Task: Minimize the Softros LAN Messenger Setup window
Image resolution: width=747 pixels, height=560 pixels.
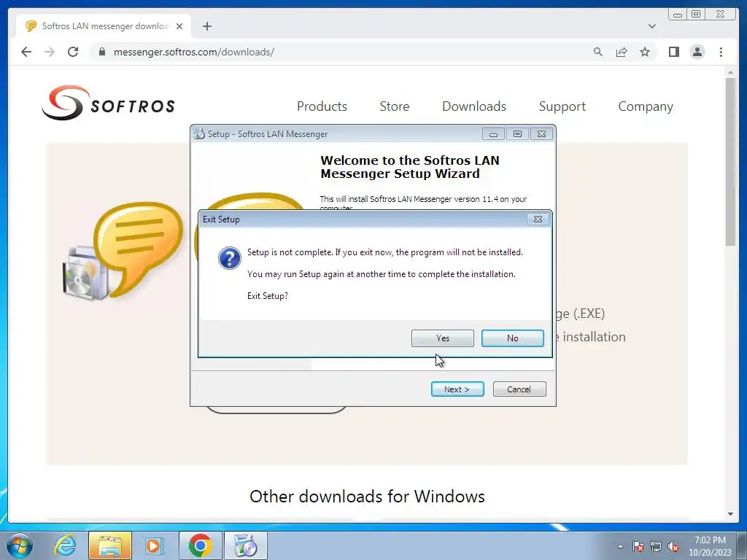Action: (x=493, y=134)
